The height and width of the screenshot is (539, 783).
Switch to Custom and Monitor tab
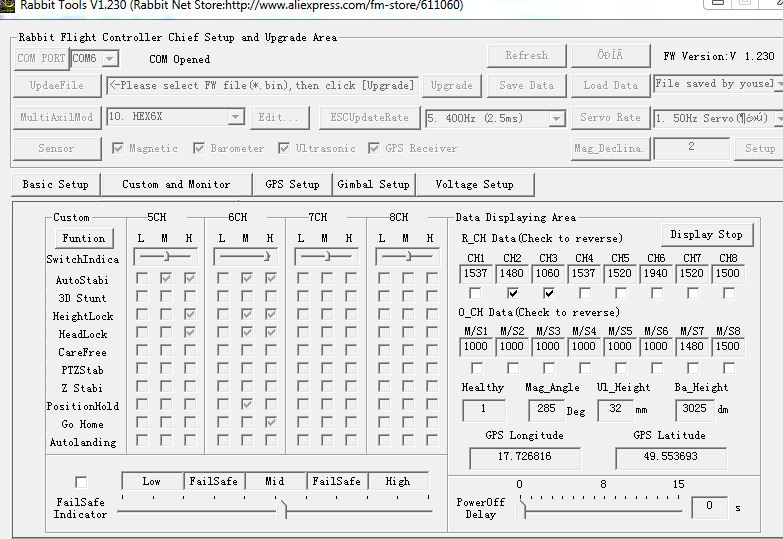176,184
